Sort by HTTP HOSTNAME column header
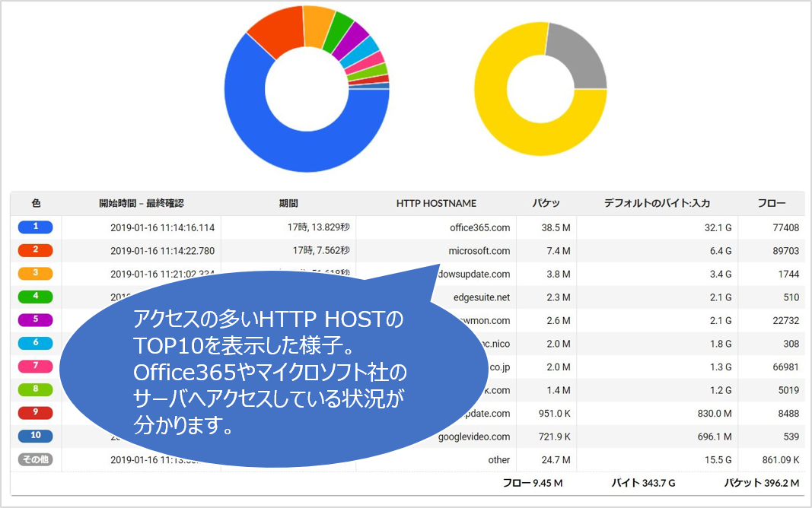Viewport: 812px width, 508px height. click(x=436, y=203)
